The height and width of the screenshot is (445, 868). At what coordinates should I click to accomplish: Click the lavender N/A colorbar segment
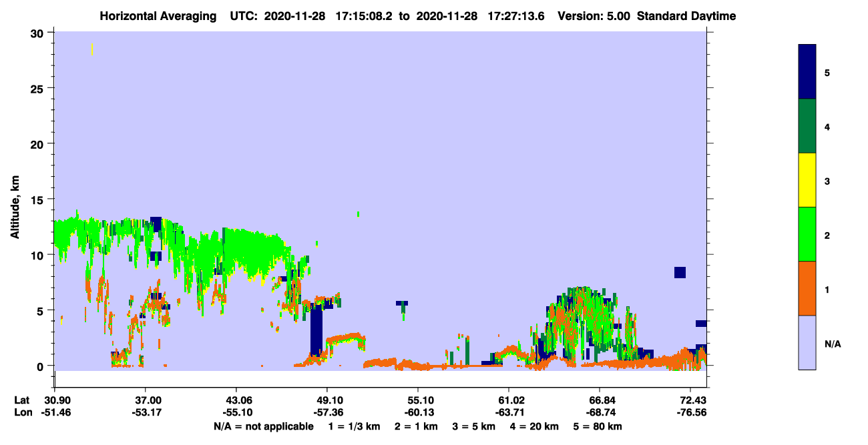pos(807,342)
